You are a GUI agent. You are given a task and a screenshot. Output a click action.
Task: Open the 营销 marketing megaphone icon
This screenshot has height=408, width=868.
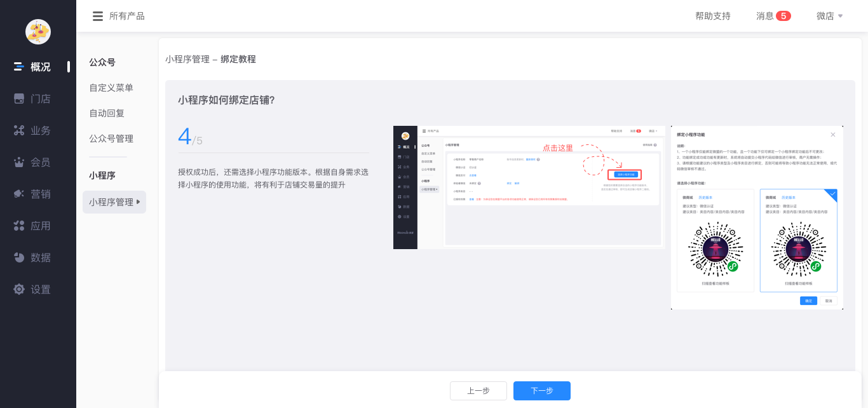point(19,194)
